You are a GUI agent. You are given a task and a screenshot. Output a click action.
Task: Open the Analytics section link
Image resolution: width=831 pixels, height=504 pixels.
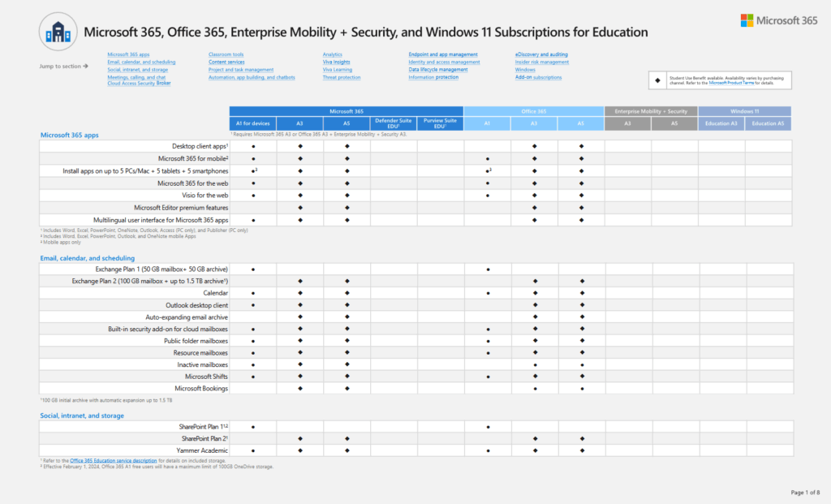click(332, 54)
